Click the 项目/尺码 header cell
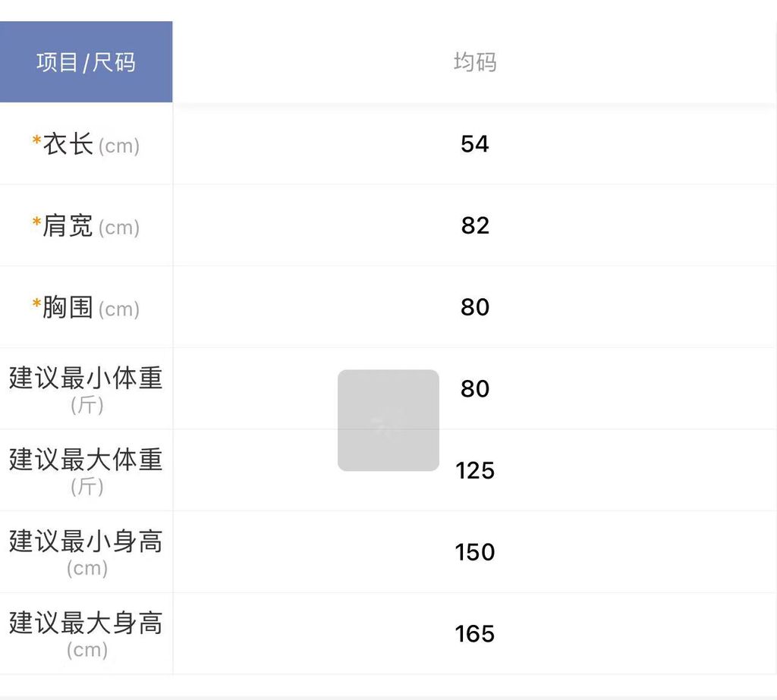The height and width of the screenshot is (700, 777). tap(86, 62)
